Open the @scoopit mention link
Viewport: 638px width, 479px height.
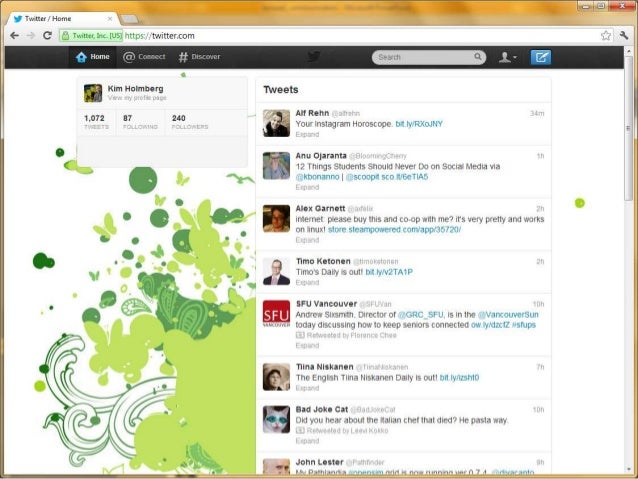(x=362, y=177)
